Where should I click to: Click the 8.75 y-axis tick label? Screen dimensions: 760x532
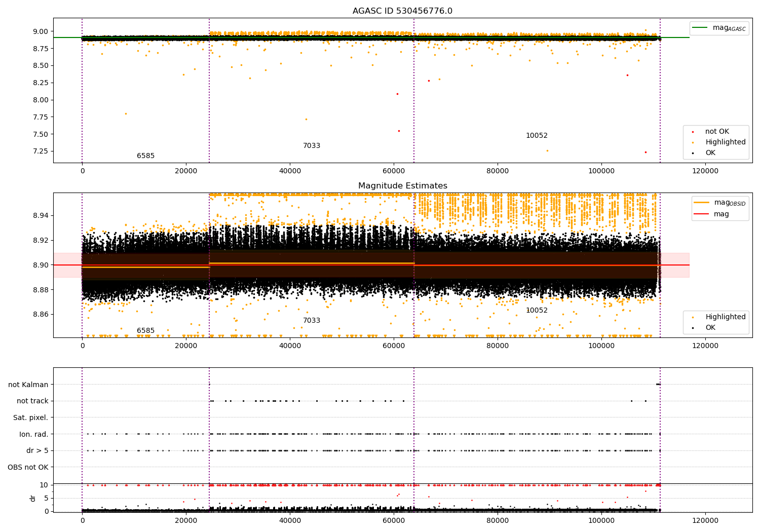coord(41,49)
